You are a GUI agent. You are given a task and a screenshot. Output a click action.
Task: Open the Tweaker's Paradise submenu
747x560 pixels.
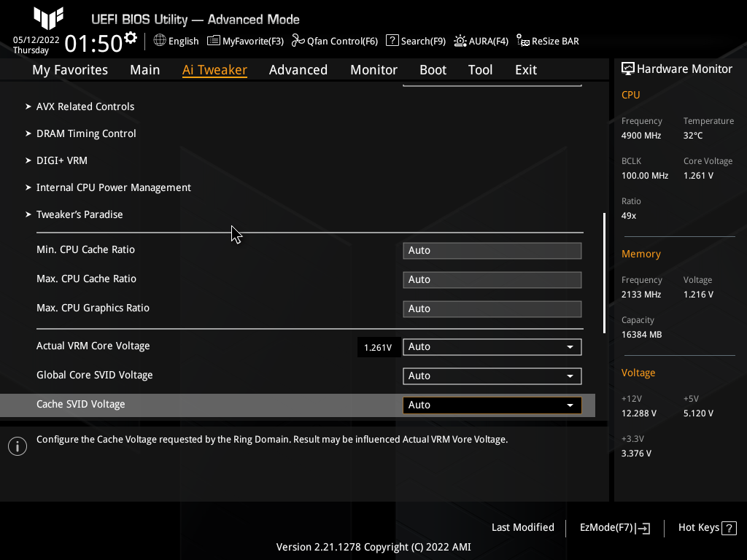[x=80, y=215]
